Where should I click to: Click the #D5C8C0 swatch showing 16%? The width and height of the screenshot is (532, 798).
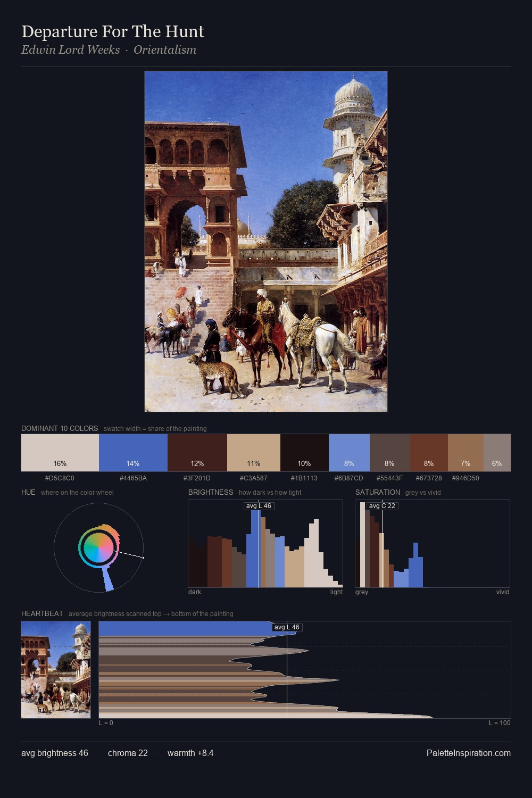click(x=60, y=453)
